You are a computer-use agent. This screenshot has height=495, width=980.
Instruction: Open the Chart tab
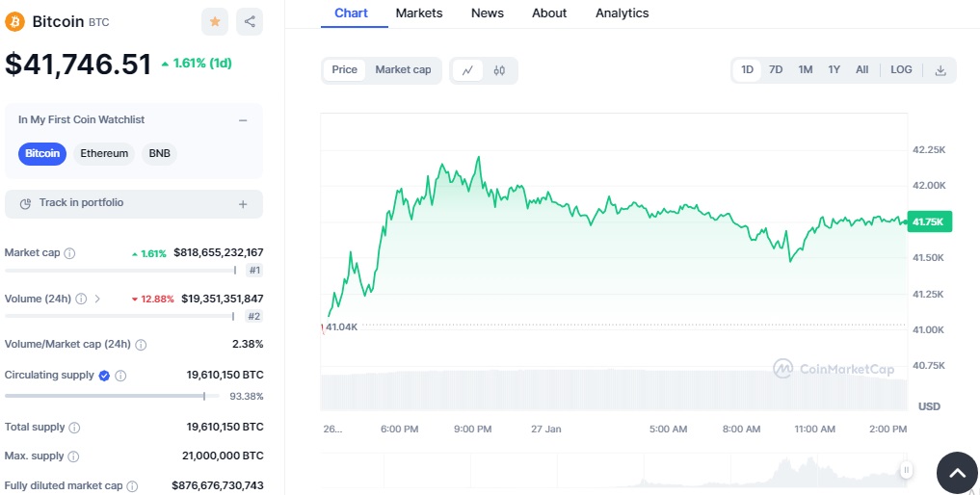click(x=352, y=13)
